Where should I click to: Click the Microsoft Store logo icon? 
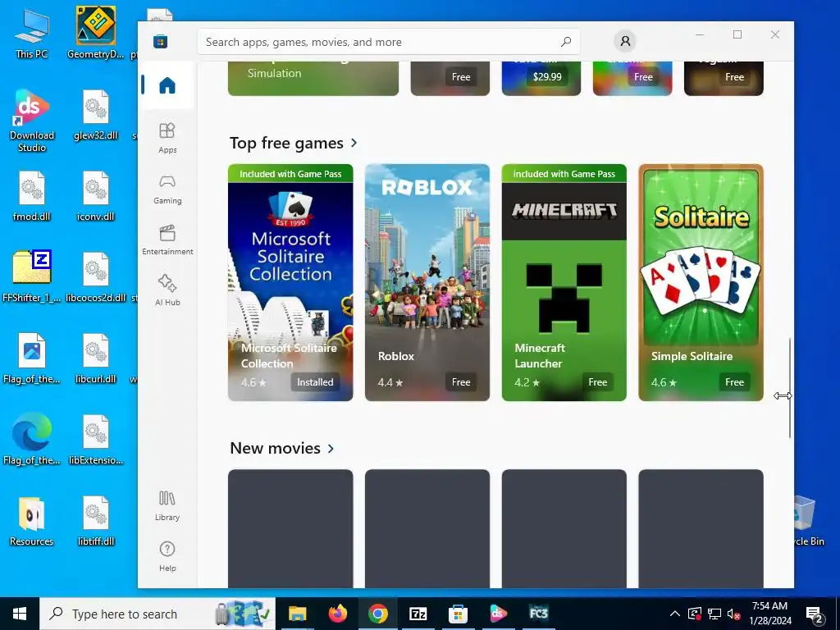tap(160, 41)
